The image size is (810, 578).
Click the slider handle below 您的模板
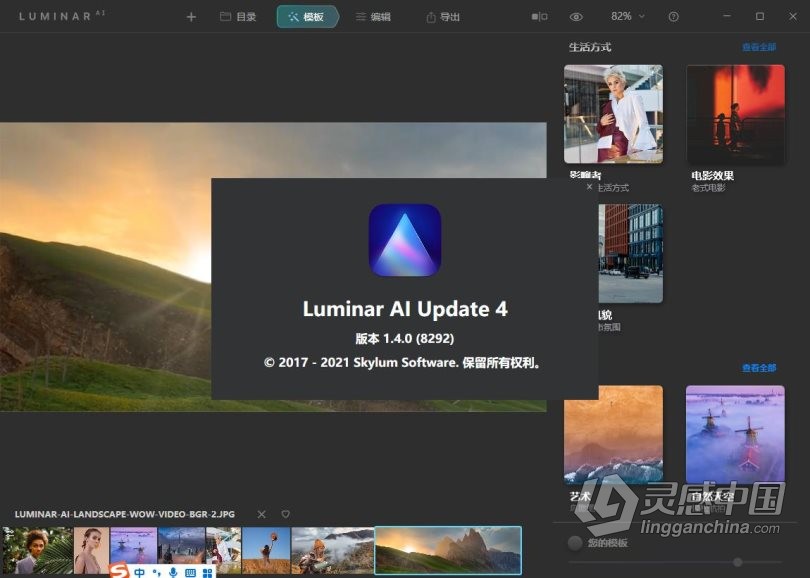(738, 562)
